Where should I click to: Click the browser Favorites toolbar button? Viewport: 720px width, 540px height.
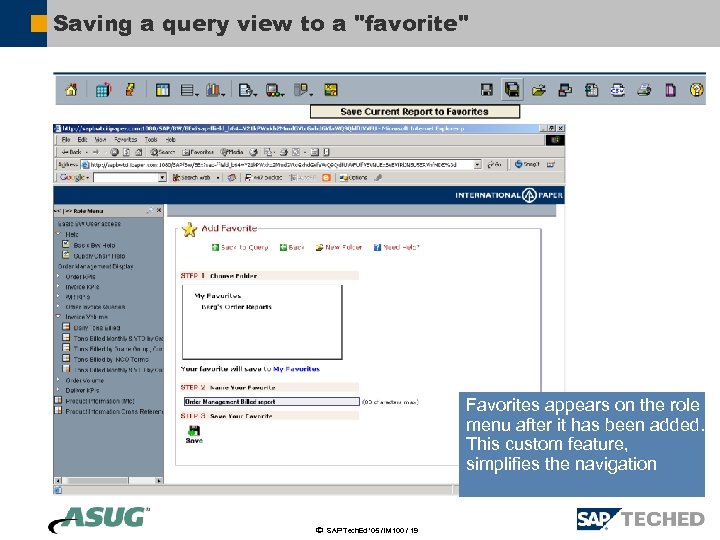point(198,152)
